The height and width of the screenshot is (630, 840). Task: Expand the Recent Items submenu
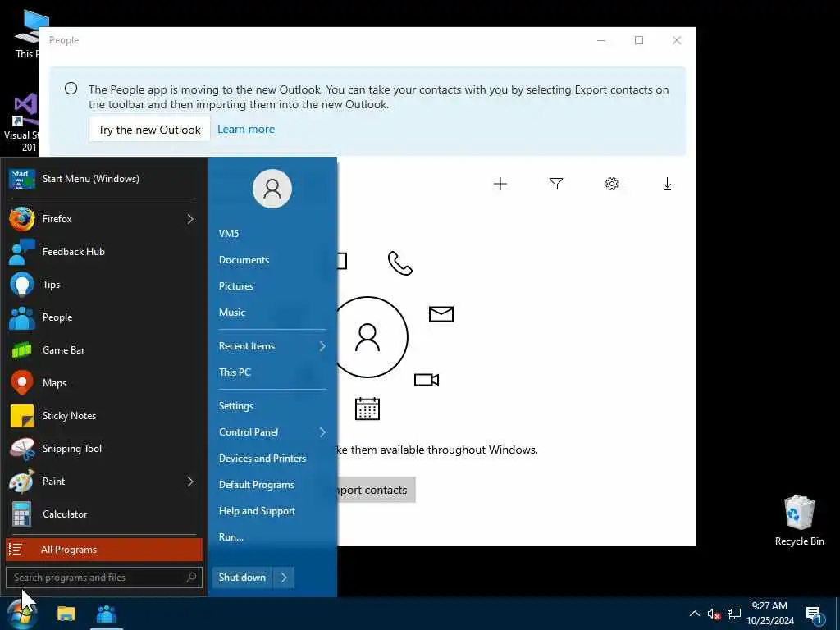(x=272, y=346)
